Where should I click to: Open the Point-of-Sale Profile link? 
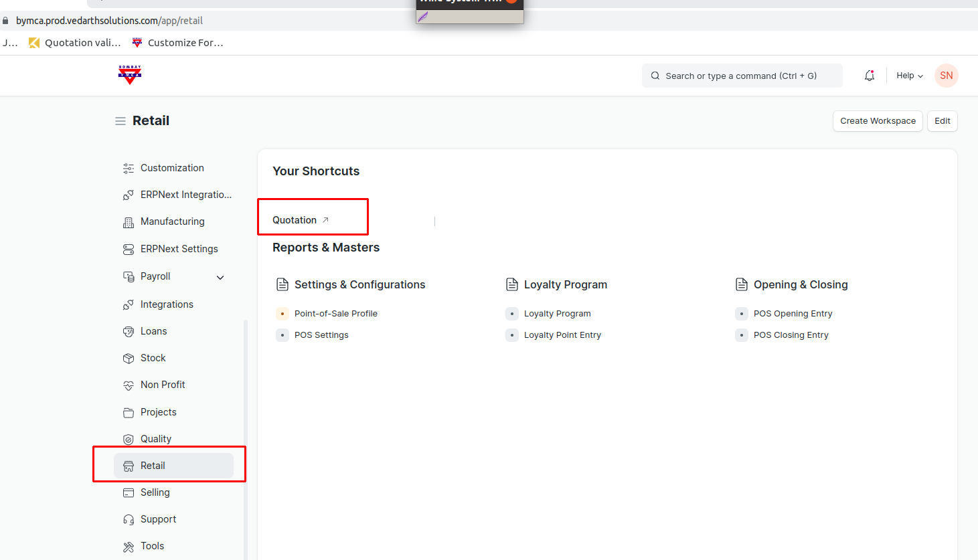point(336,314)
